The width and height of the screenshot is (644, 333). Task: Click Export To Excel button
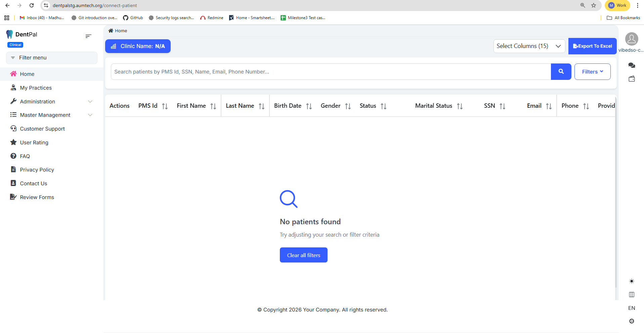[x=592, y=46]
